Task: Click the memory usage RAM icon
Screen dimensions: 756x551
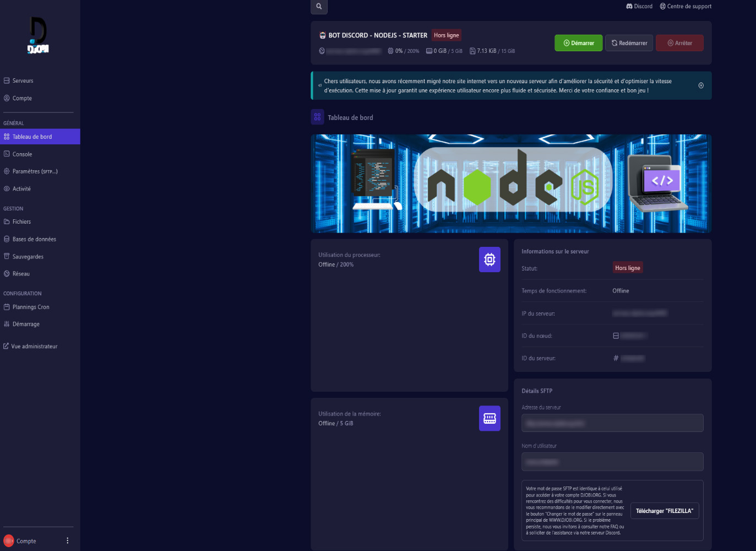Action: click(x=490, y=418)
